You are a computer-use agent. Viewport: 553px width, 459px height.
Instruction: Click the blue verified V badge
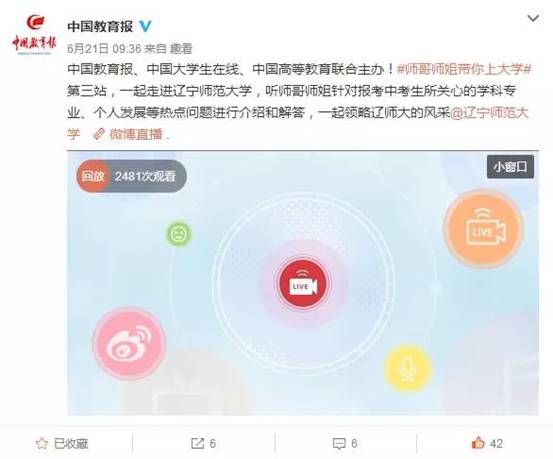point(145,26)
